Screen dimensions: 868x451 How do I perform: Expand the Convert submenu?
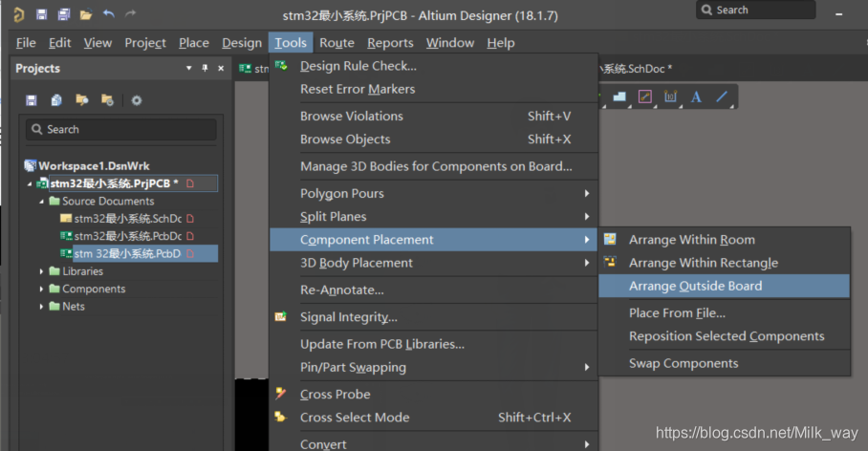point(433,443)
